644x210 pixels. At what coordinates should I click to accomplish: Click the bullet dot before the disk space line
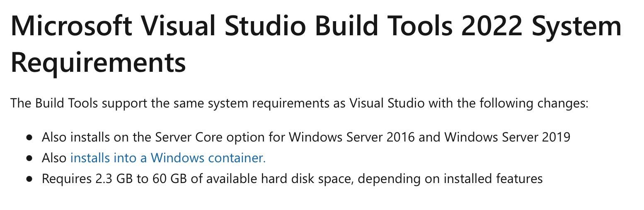point(29,179)
